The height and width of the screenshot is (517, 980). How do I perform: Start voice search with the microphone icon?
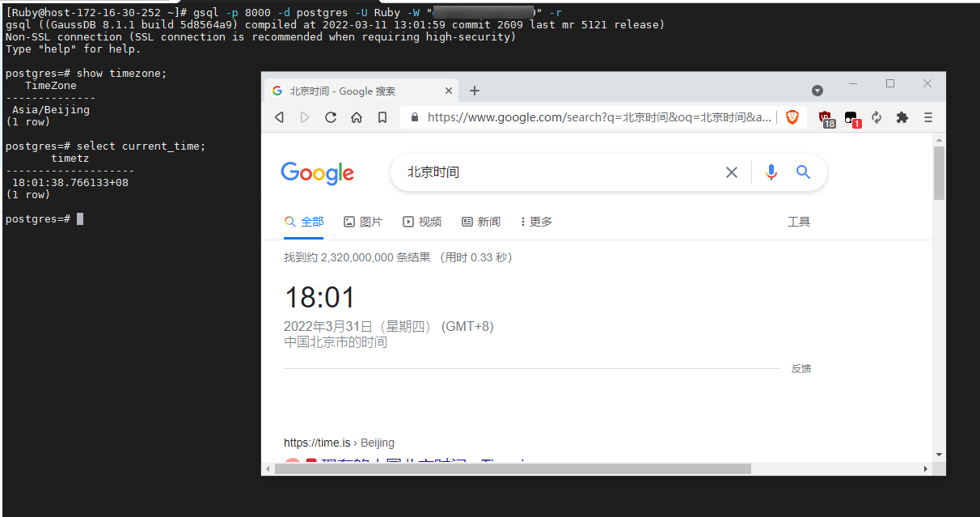(x=771, y=172)
